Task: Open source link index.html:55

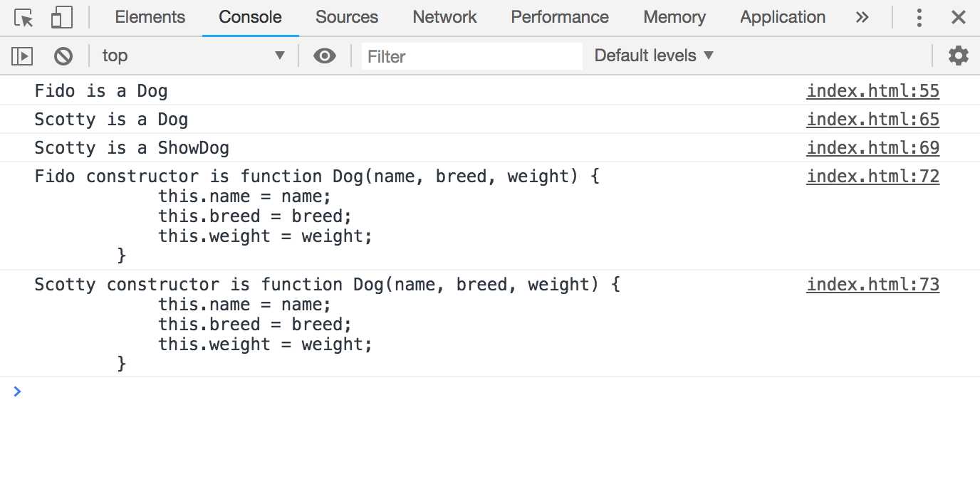Action: point(872,91)
